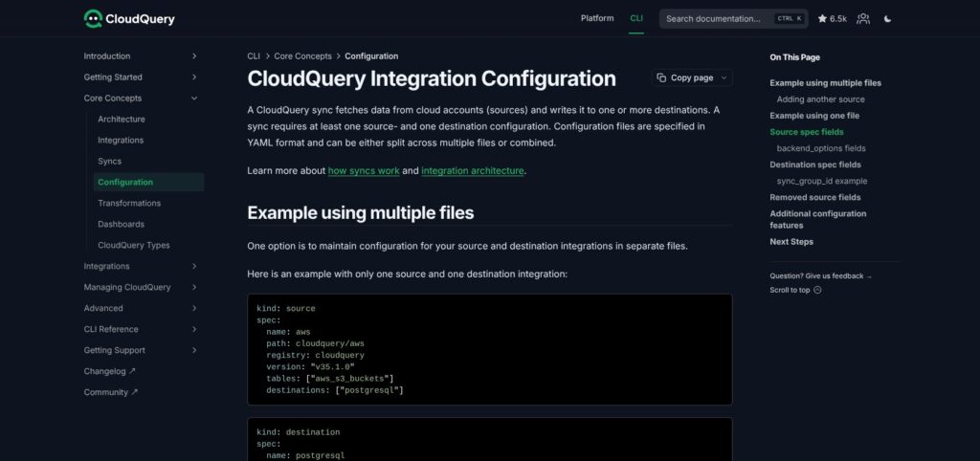Expand the Getting Support chevron
The image size is (980, 461).
point(193,350)
